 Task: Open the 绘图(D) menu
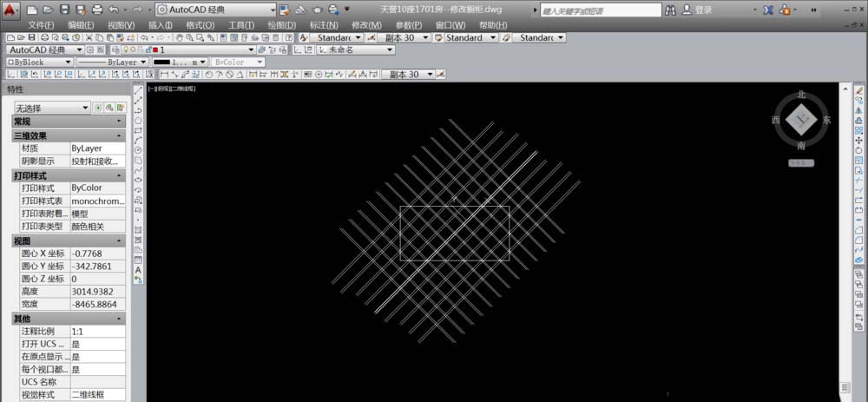[282, 25]
